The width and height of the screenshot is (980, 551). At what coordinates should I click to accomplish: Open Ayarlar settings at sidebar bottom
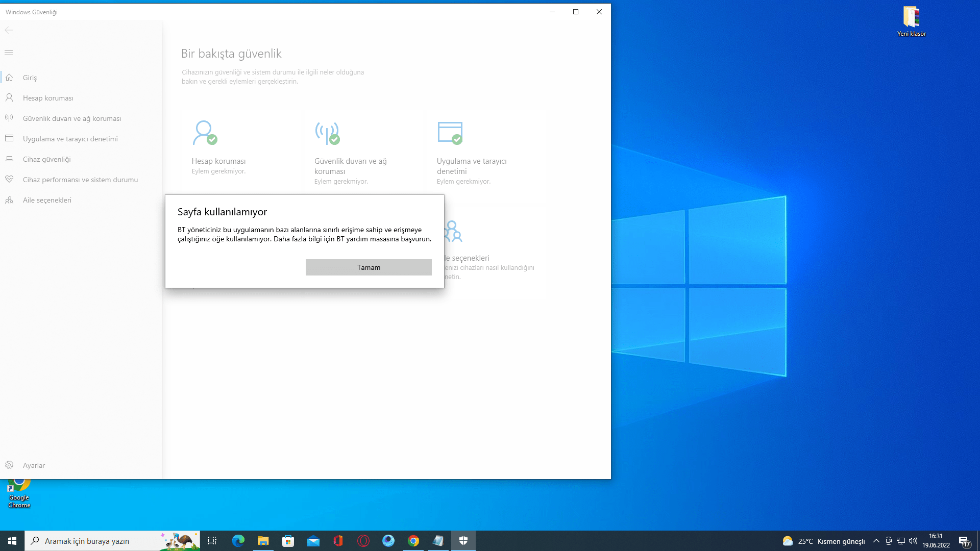coord(81,465)
